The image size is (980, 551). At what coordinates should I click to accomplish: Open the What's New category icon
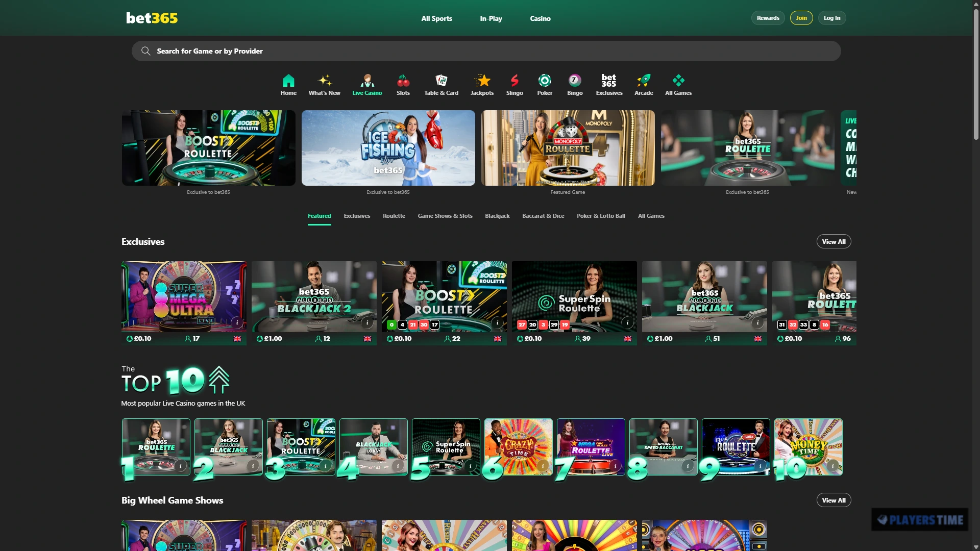[324, 85]
